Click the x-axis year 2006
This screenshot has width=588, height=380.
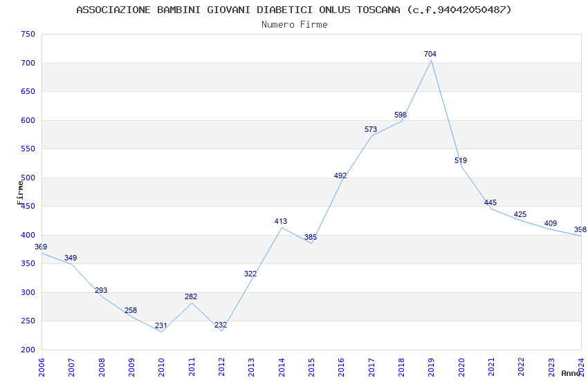coord(42,368)
